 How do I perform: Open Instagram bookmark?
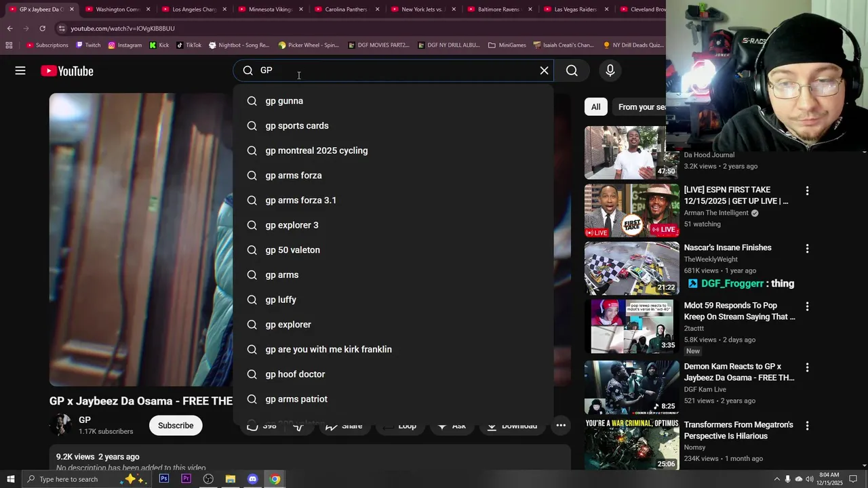click(125, 45)
